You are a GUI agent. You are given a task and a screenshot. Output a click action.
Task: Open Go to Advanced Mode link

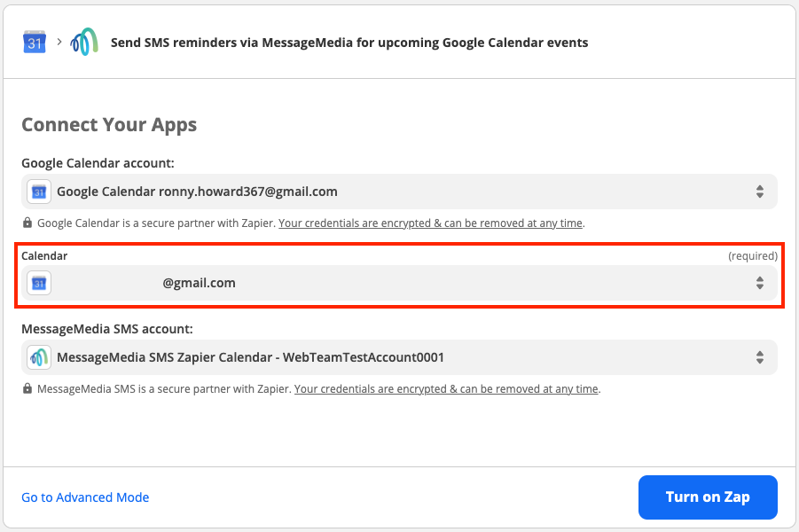point(85,497)
